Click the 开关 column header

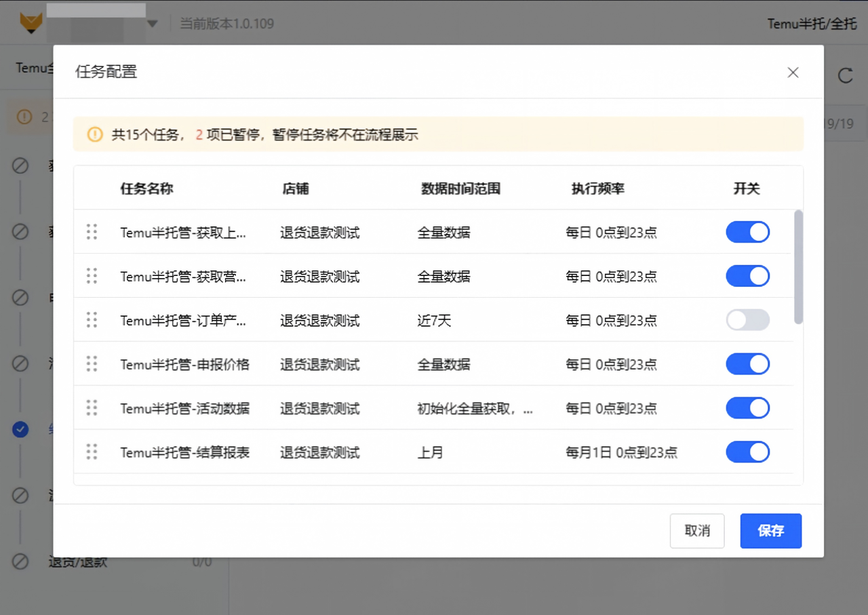tap(747, 189)
